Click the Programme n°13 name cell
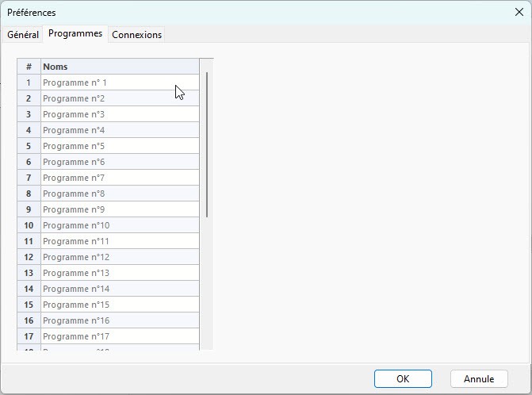This screenshot has width=532, height=395. tap(119, 273)
